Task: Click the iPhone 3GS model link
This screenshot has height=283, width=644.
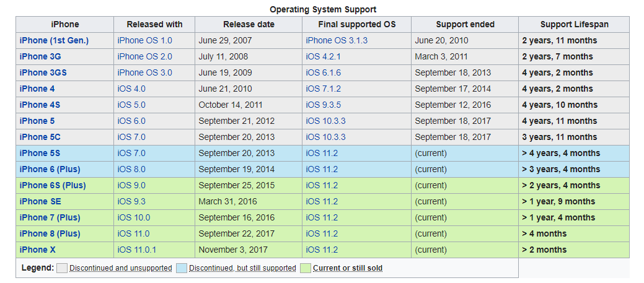Action: [x=43, y=72]
